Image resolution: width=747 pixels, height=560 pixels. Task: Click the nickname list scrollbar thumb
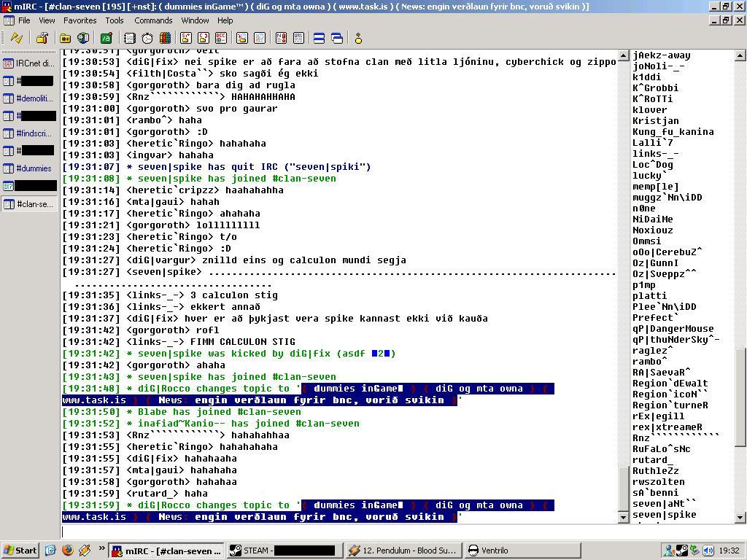pyautogui.click(x=740, y=397)
